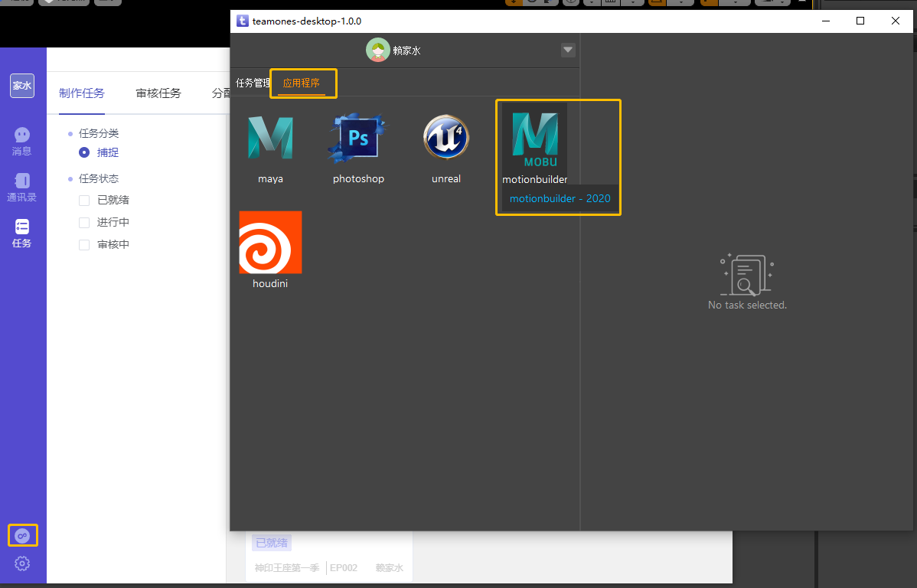Click the 家水 avatar button
Screen dimensions: 917x588
[22, 86]
